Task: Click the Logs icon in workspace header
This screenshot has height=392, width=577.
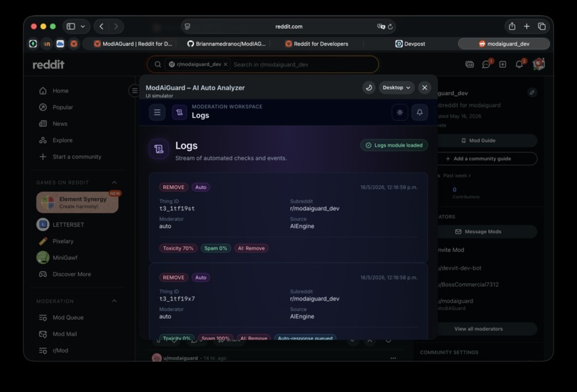Action: coord(180,112)
